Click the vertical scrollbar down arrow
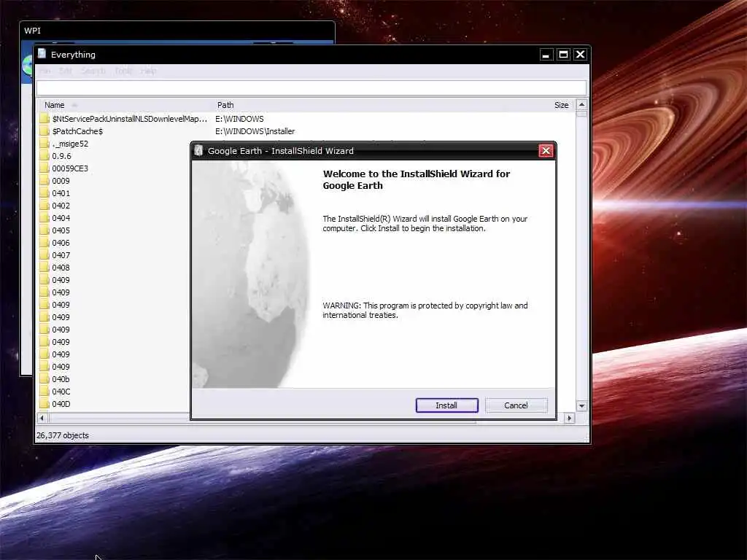 [x=581, y=406]
